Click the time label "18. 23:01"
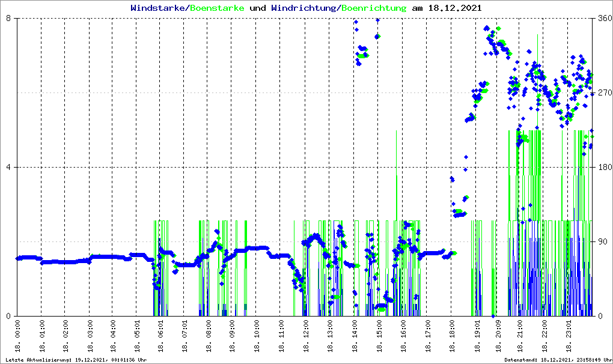Viewport: 613px width, 364px height. (x=569, y=336)
